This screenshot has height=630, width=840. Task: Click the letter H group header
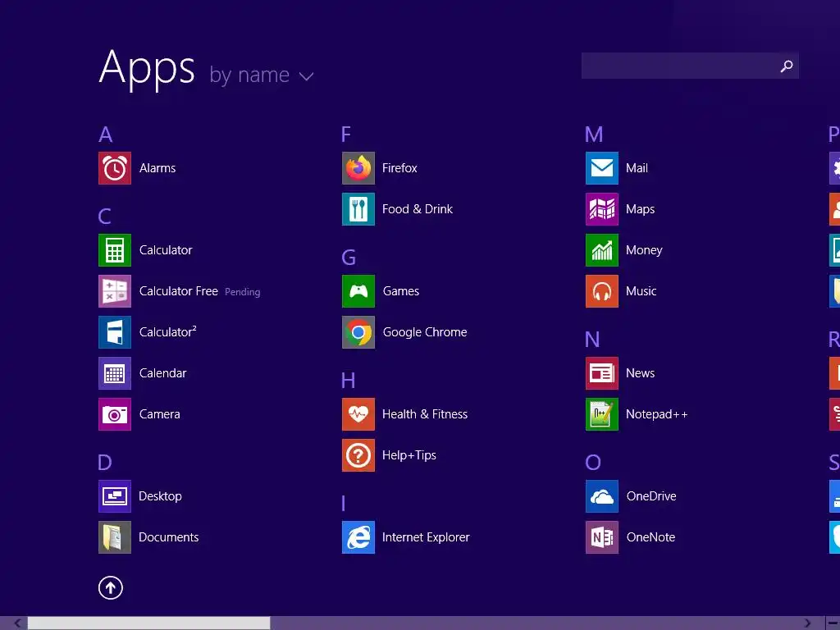click(348, 381)
